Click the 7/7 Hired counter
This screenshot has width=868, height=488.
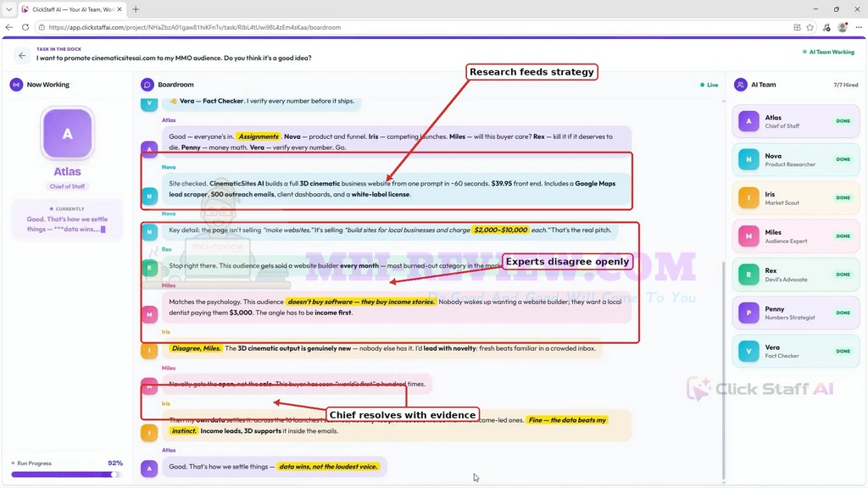[845, 86]
